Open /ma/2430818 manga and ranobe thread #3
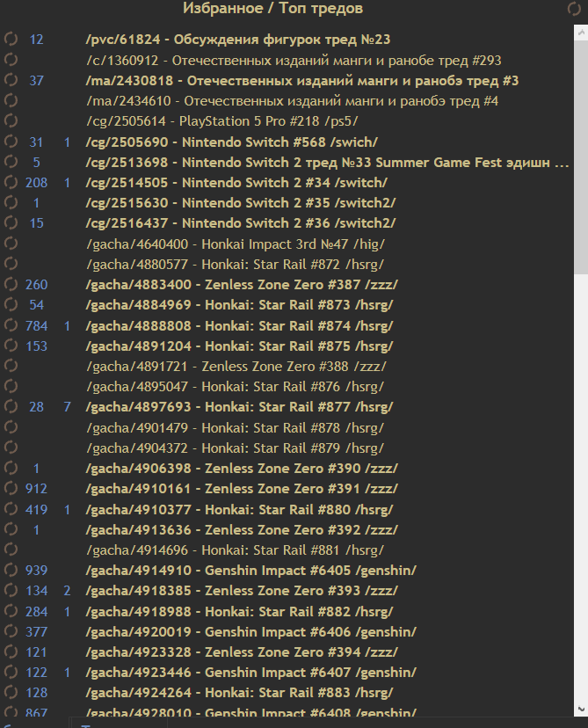Image resolution: width=588 pixels, height=728 pixels. (302, 81)
